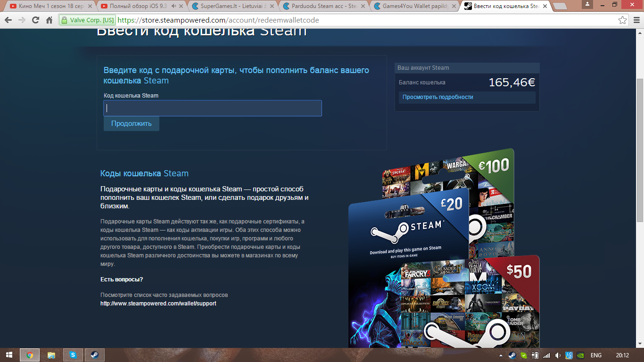Screen dimensions: 644x362
Task: Show hidden tray icons arrow
Action: point(501,355)
